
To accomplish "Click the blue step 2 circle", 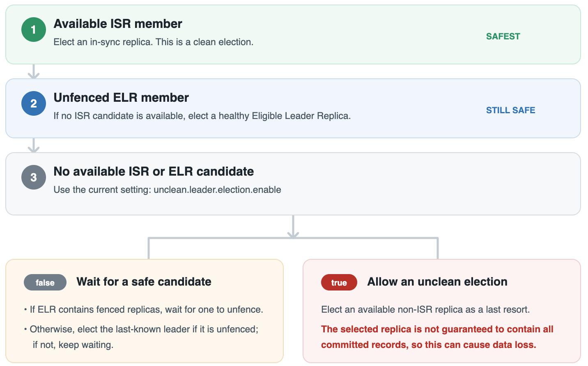I will 34,103.
